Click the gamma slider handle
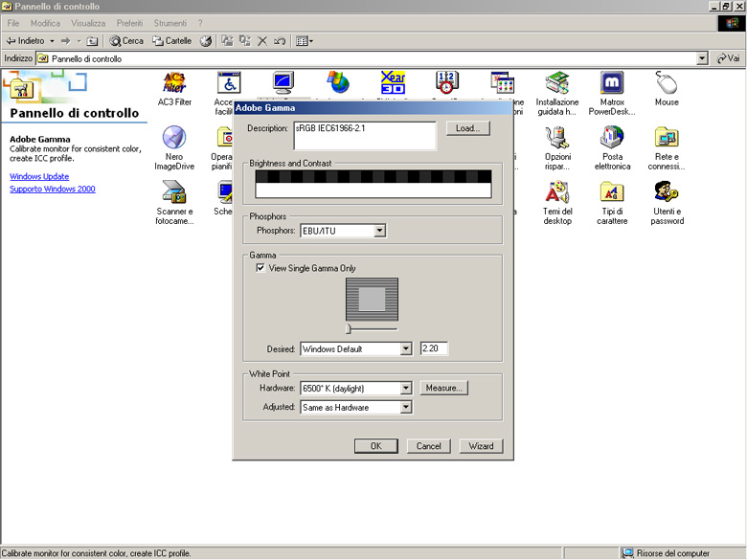Image resolution: width=747 pixels, height=560 pixels. click(x=348, y=329)
